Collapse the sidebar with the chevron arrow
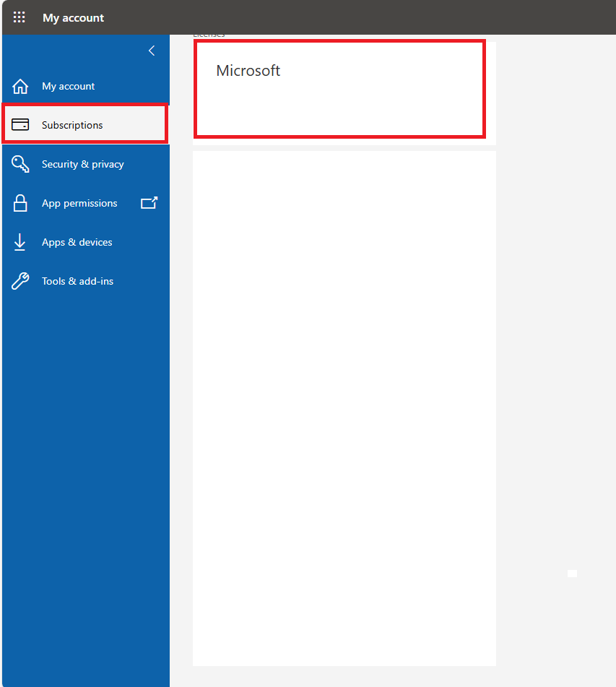Image resolution: width=616 pixels, height=687 pixels. coord(152,51)
